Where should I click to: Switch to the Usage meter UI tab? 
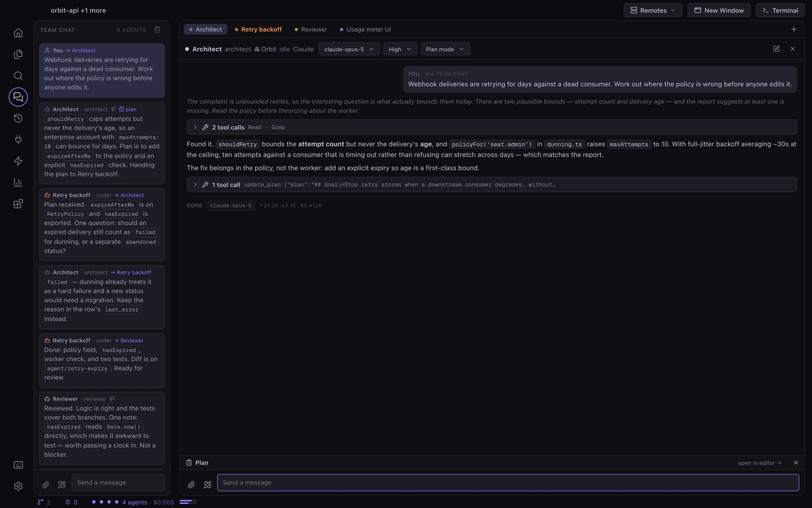365,29
